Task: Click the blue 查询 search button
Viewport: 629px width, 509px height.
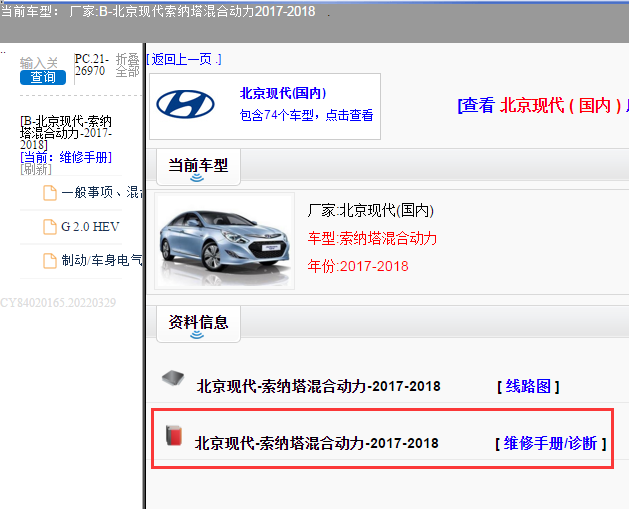Action: (x=43, y=77)
